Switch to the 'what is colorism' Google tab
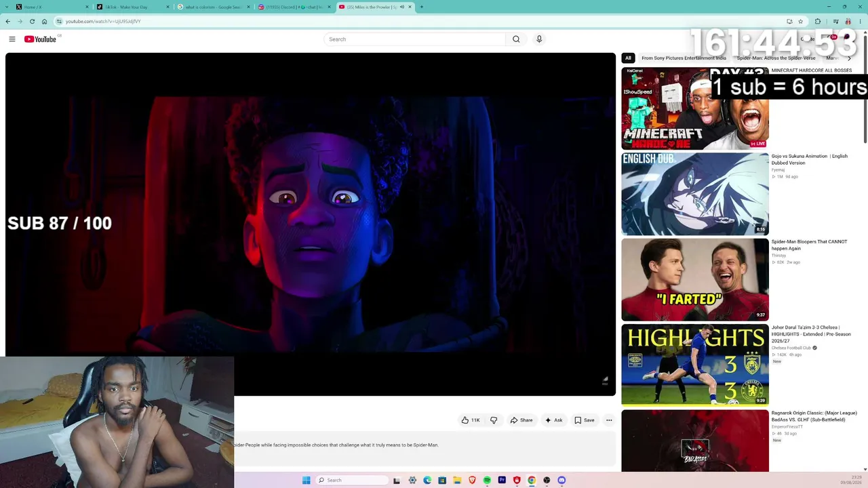The image size is (868, 488). pyautogui.click(x=214, y=7)
